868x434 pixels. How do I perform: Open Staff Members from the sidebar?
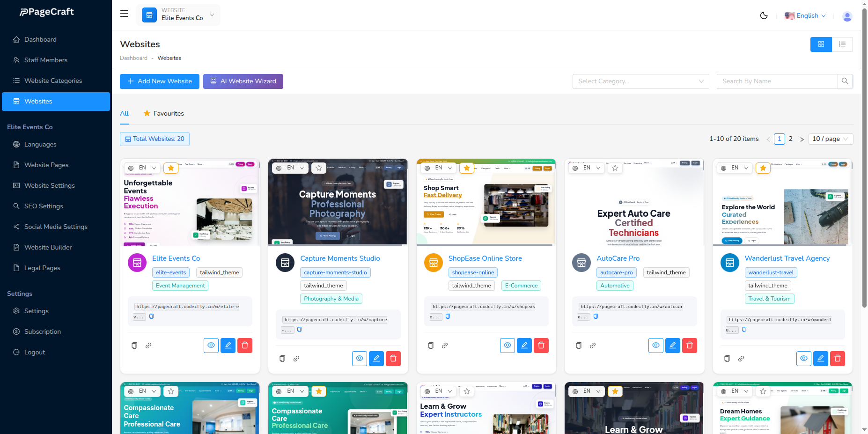[46, 60]
